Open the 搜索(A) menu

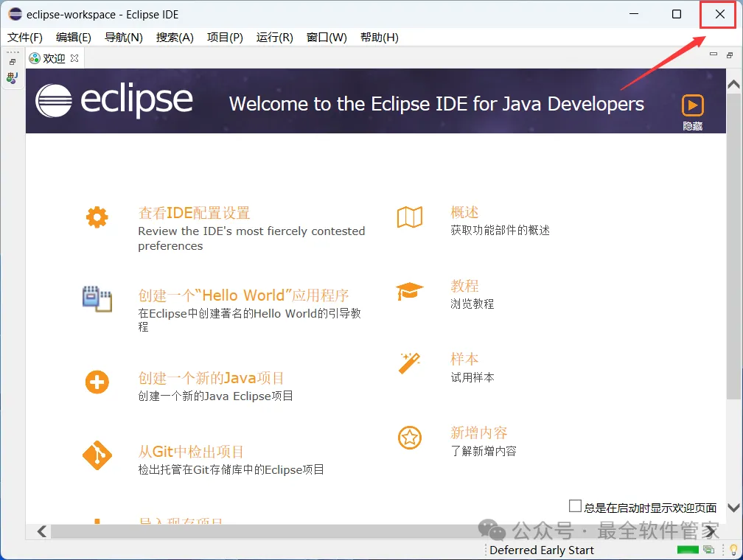coord(175,37)
